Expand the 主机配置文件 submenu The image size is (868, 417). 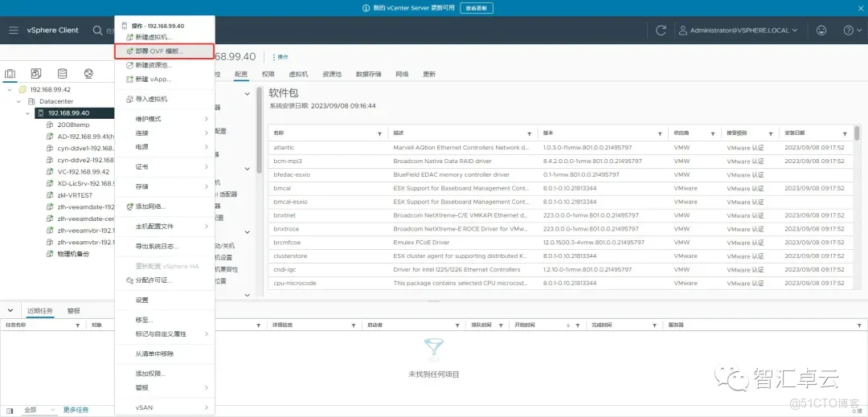tap(165, 227)
